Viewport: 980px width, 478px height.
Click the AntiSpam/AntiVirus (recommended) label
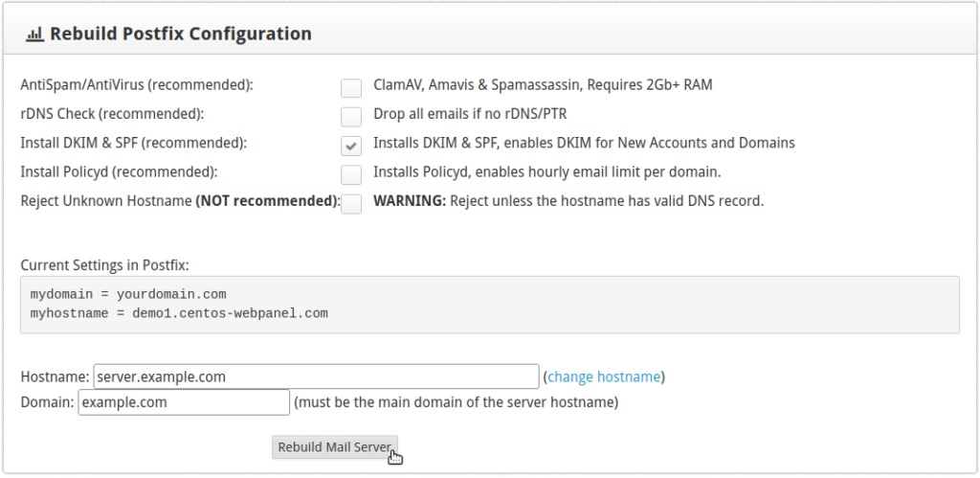coord(137,85)
